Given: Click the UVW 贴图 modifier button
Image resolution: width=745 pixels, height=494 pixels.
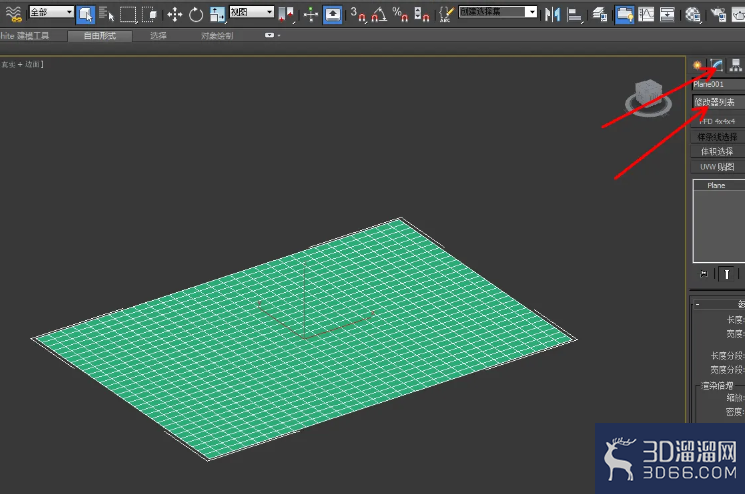Looking at the screenshot, I should pos(717,167).
